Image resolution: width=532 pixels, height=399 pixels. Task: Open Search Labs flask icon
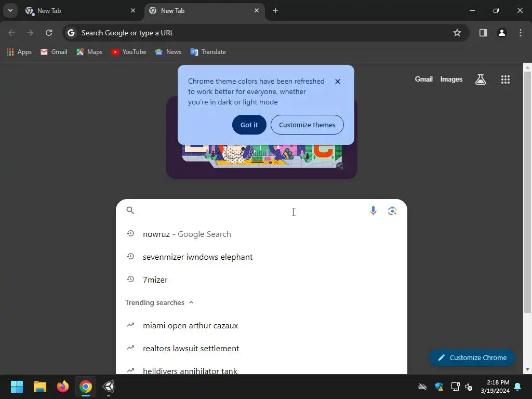pos(481,79)
